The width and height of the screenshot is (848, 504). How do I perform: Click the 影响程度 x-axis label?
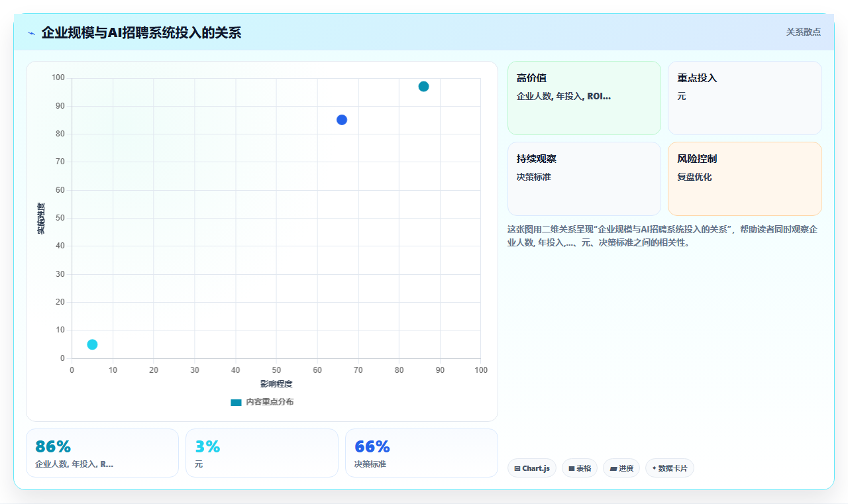pyautogui.click(x=276, y=384)
